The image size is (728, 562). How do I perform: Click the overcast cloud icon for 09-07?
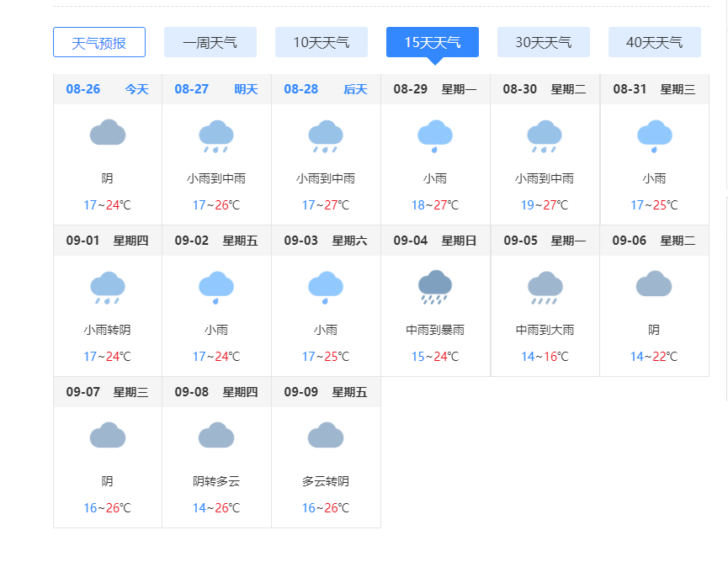pyautogui.click(x=108, y=435)
